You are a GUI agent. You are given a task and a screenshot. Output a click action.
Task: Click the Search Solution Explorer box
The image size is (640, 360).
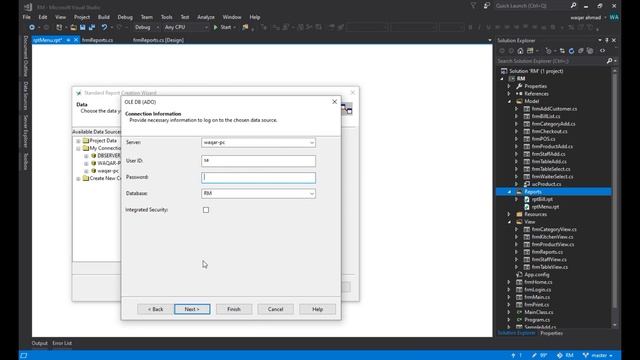[x=551, y=61]
